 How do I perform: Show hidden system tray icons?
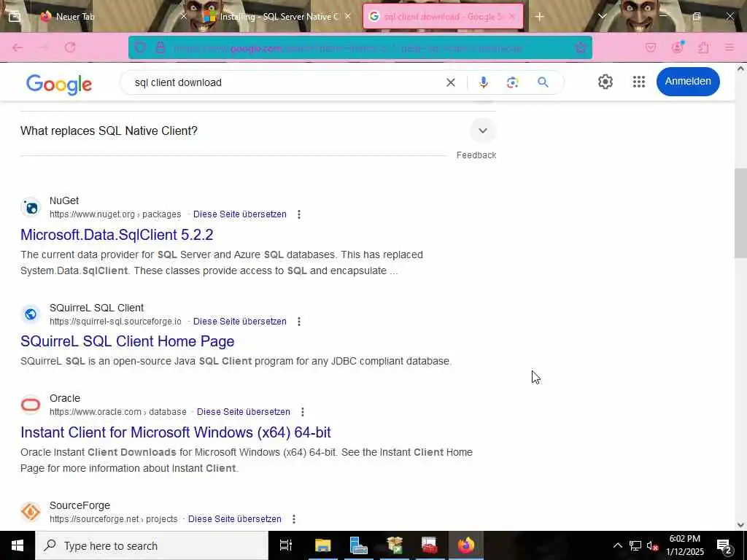pyautogui.click(x=617, y=545)
